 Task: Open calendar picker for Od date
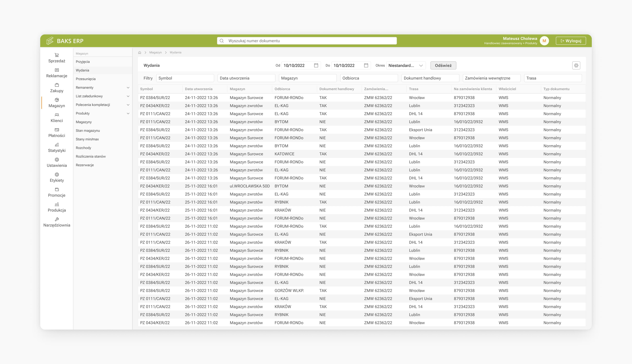(x=316, y=65)
